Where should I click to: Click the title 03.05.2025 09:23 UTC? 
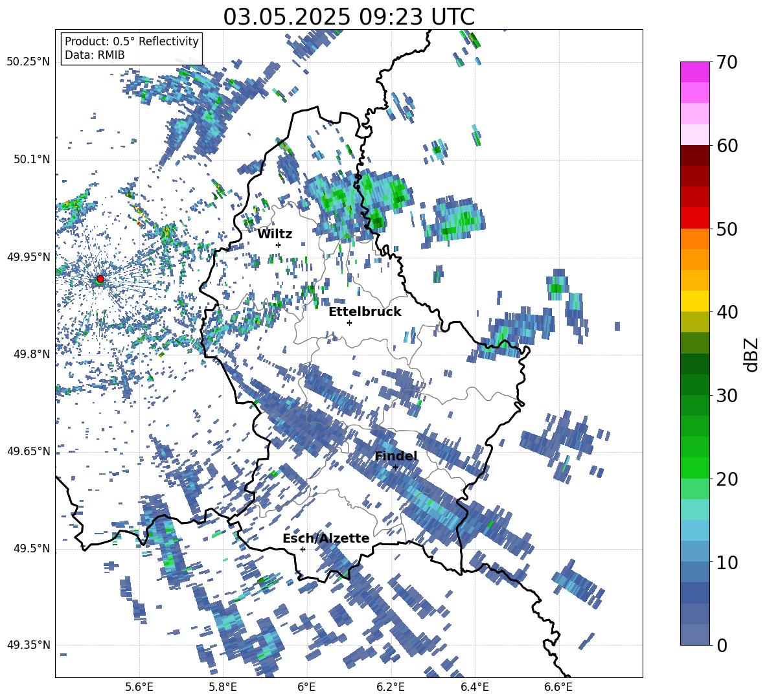(349, 17)
